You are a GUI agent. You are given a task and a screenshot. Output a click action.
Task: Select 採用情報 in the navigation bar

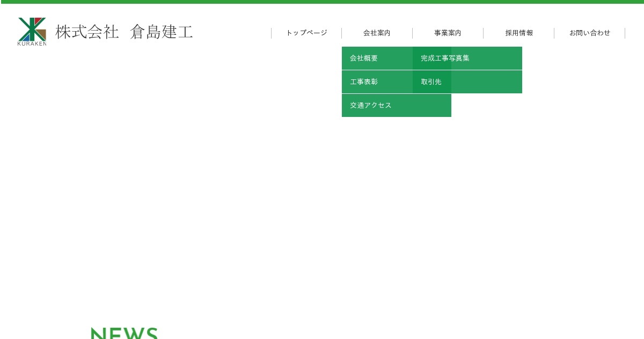point(519,33)
